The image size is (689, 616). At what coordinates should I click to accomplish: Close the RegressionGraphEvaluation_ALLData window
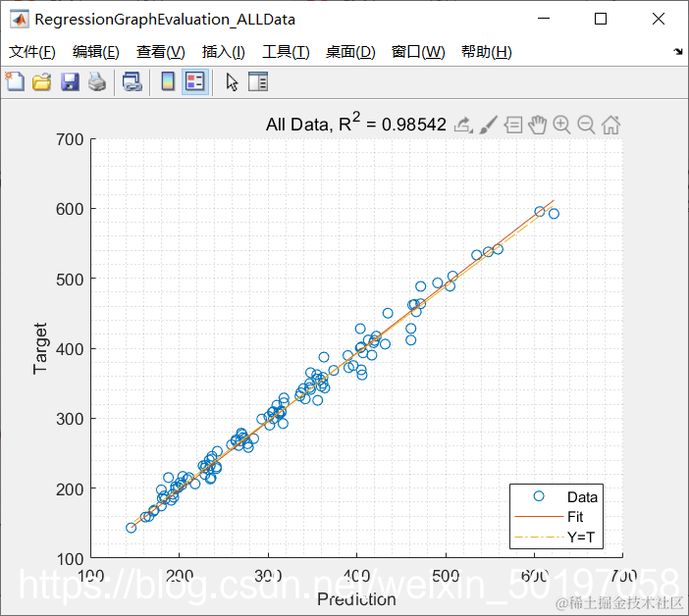pyautogui.click(x=659, y=19)
